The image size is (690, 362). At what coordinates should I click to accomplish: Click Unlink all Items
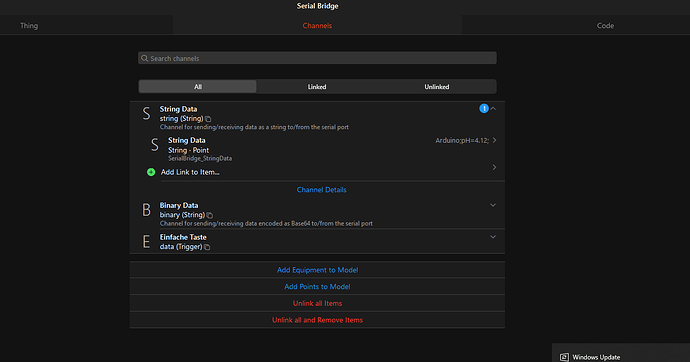(317, 303)
